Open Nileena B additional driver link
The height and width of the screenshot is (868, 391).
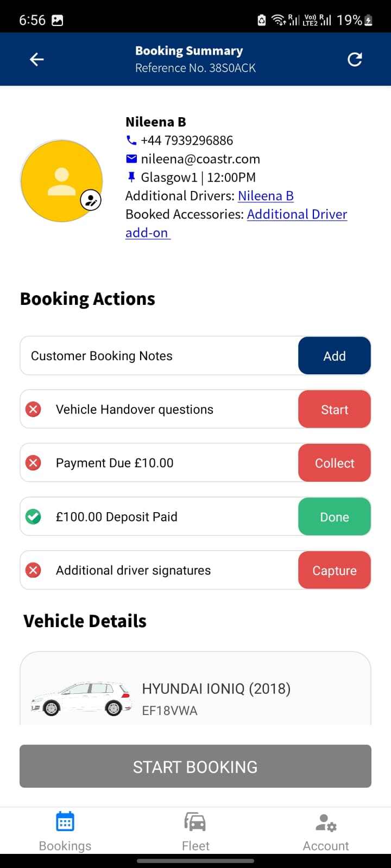click(x=266, y=196)
